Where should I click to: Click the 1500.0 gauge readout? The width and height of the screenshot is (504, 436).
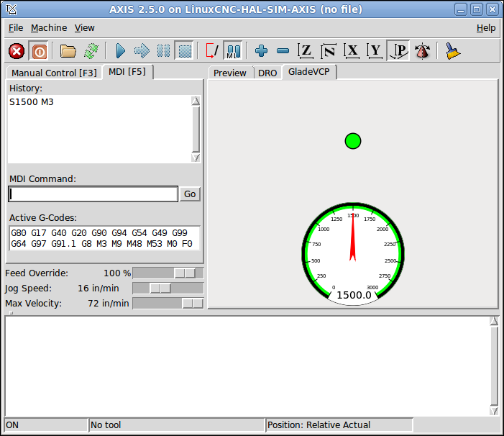coord(354,295)
